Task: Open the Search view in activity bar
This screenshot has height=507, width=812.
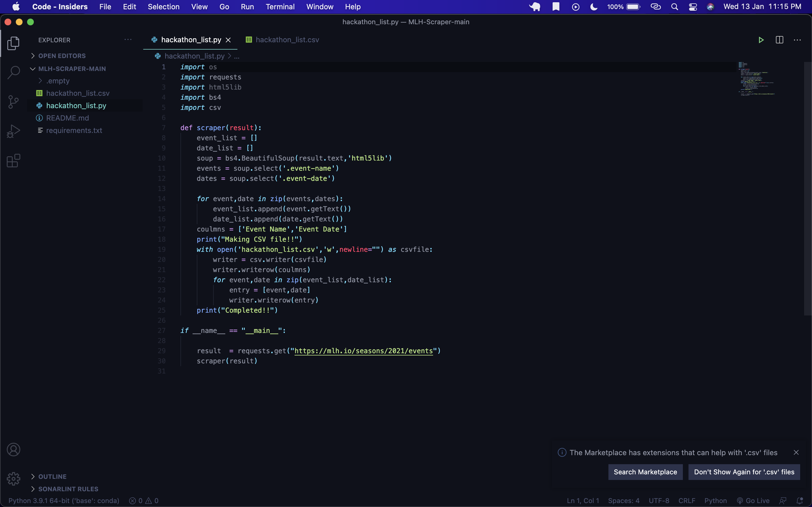Action: pyautogui.click(x=14, y=72)
